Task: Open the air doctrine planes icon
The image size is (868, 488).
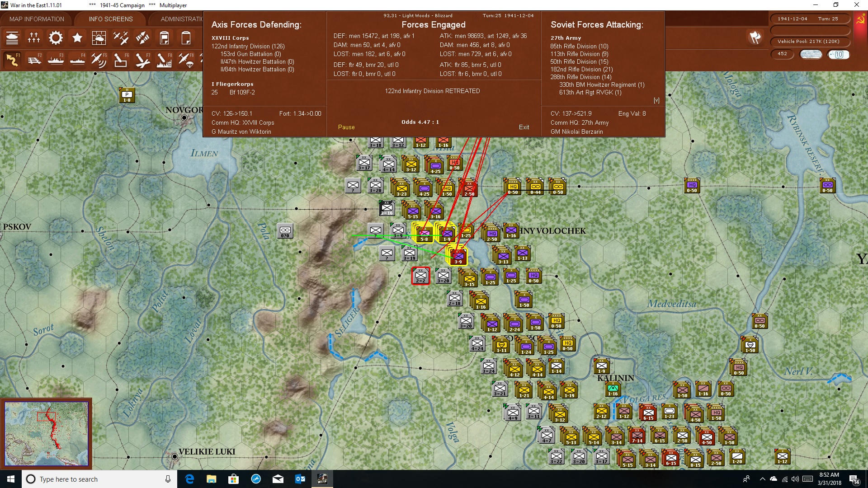Action: tap(121, 38)
